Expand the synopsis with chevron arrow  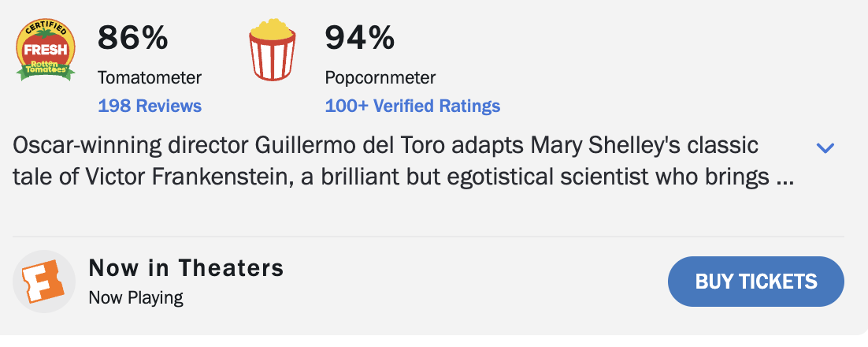tap(825, 147)
